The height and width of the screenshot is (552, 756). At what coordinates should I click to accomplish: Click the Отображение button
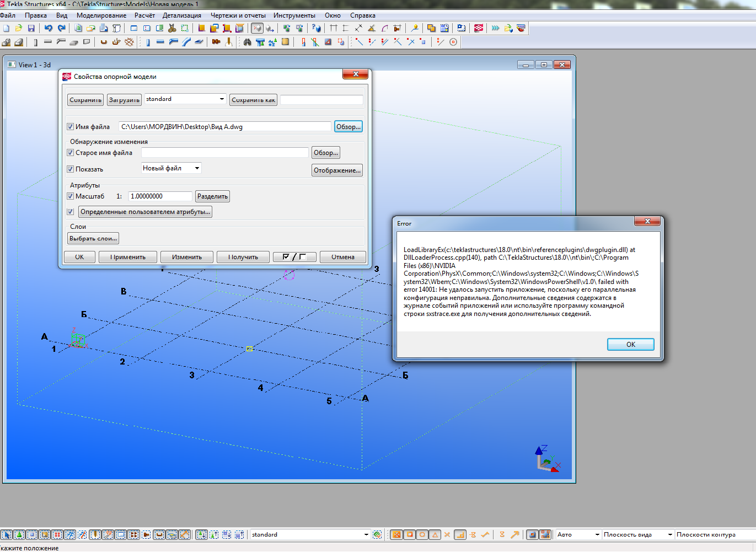[337, 170]
